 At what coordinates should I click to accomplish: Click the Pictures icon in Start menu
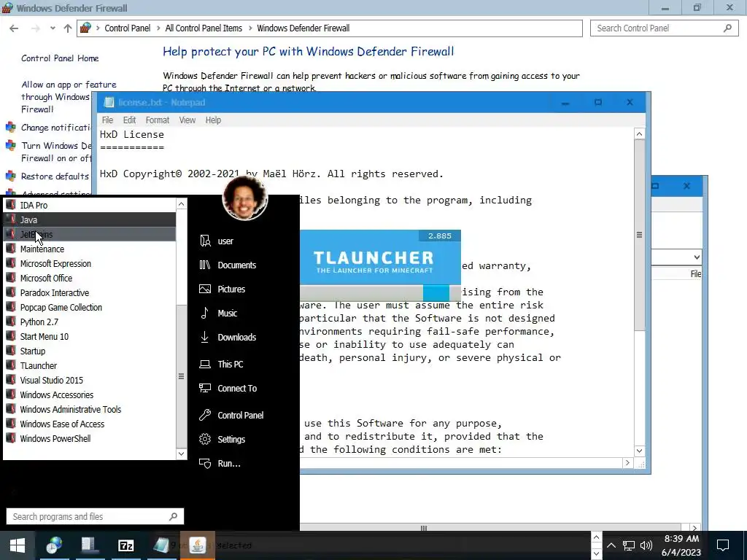coord(205,289)
